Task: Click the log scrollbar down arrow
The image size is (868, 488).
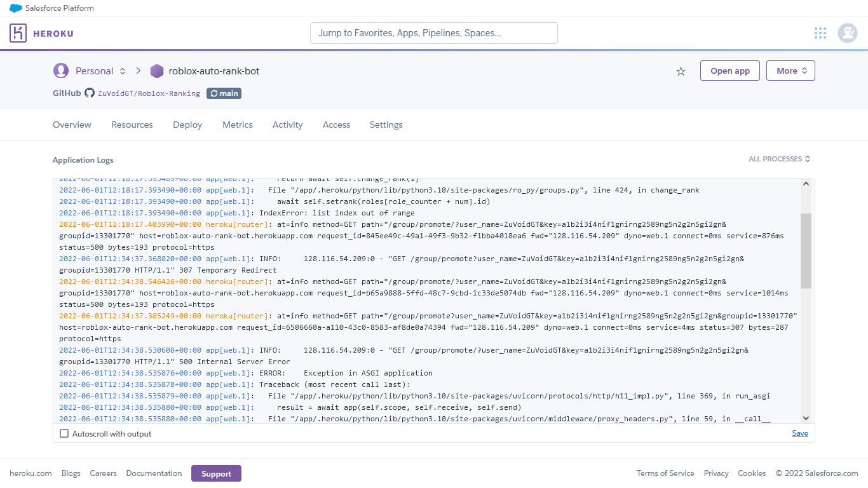Action: [806, 418]
